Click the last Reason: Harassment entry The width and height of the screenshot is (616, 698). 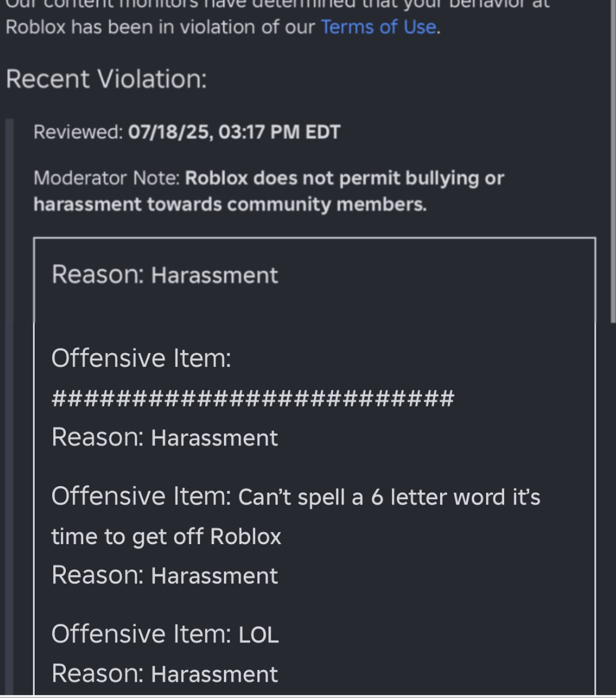click(165, 673)
